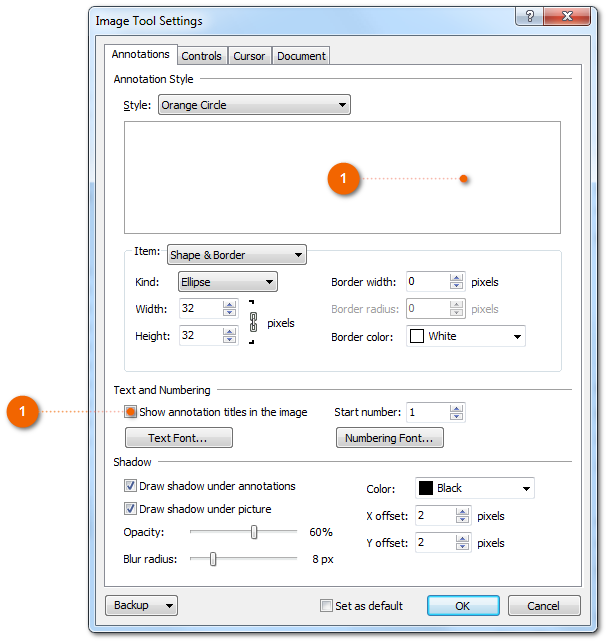Increase the Start number spinner

click(x=457, y=408)
